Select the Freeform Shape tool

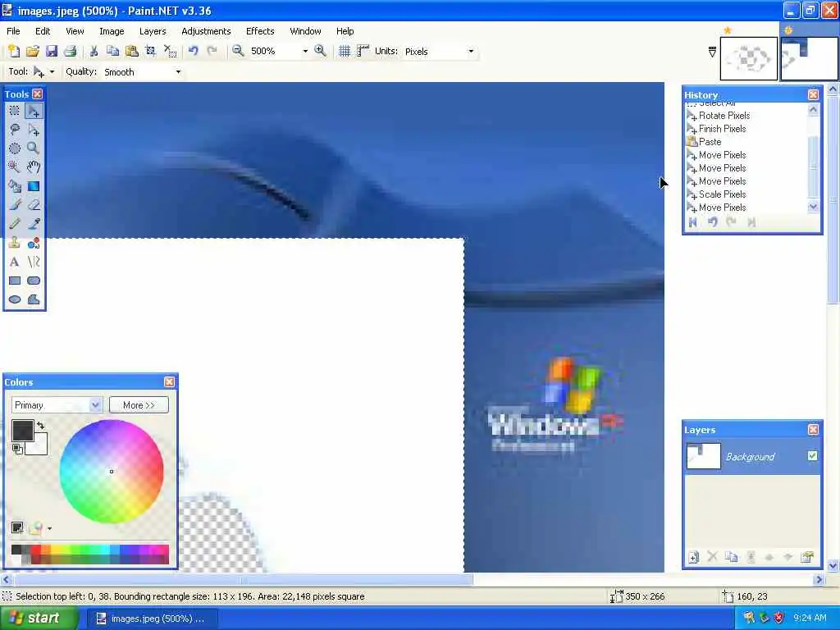[33, 299]
